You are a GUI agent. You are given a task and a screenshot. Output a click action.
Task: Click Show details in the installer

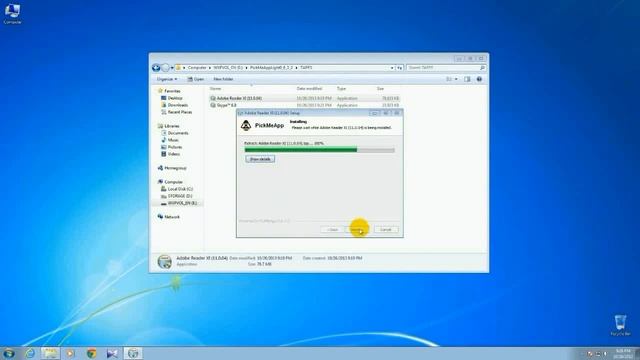click(260, 159)
